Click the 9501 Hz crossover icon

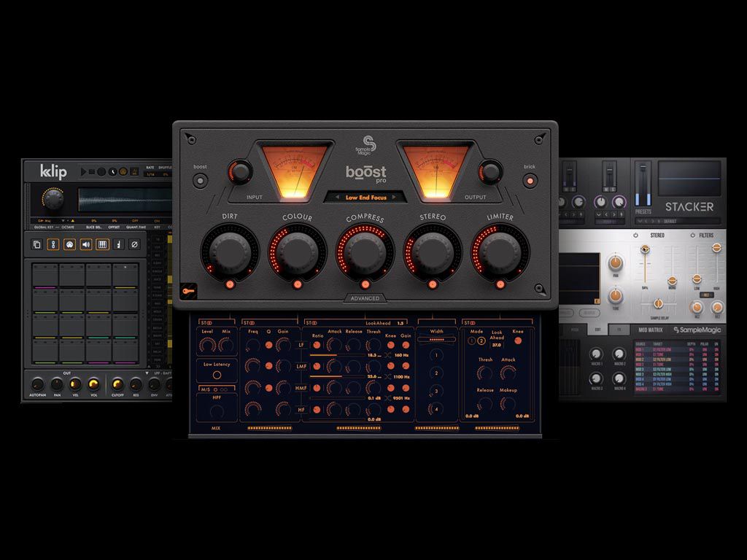(388, 398)
